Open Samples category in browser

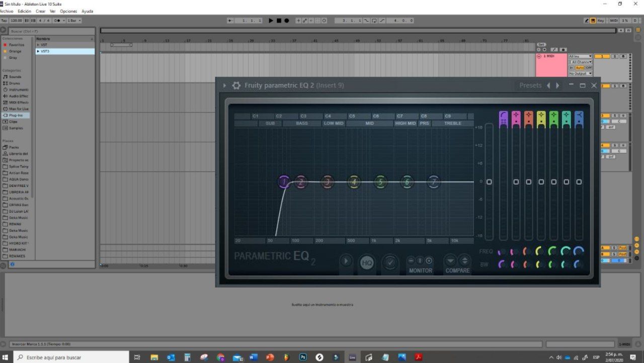[x=16, y=128]
